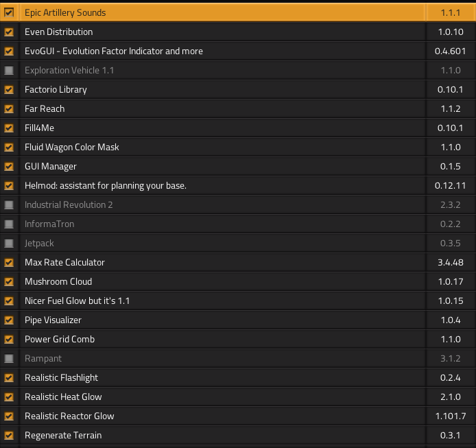The width and height of the screenshot is (476, 448).
Task: Select the Power Grid Comb name
Action: pyautogui.click(x=60, y=339)
